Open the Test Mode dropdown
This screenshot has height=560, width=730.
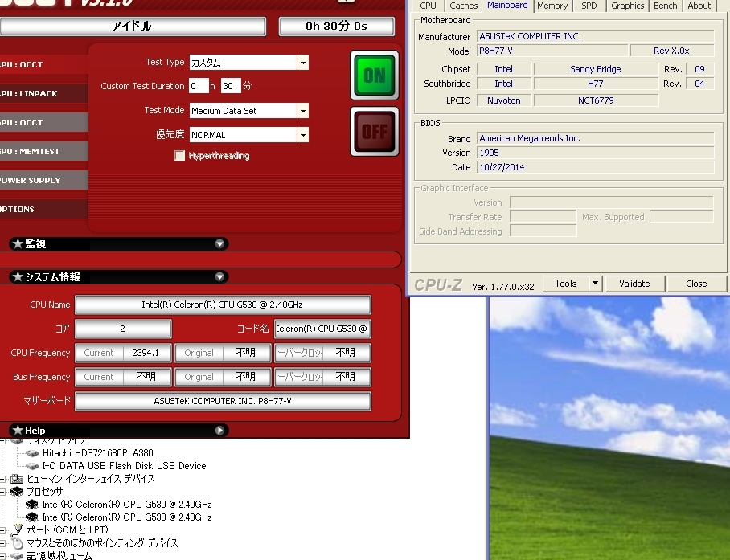pyautogui.click(x=302, y=111)
